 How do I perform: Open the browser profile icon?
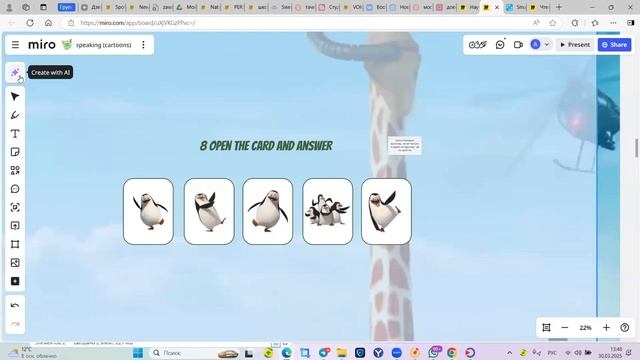(x=9, y=7)
